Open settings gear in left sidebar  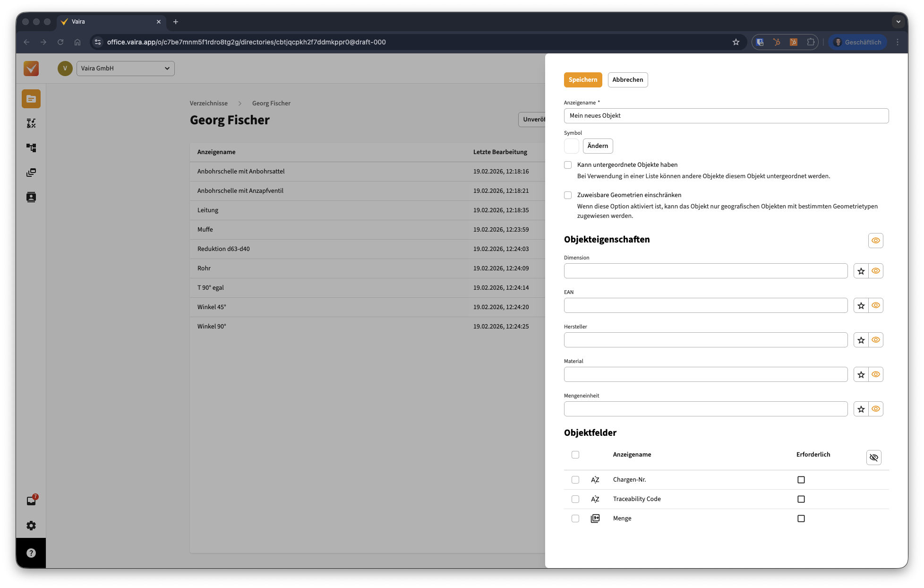pyautogui.click(x=31, y=526)
